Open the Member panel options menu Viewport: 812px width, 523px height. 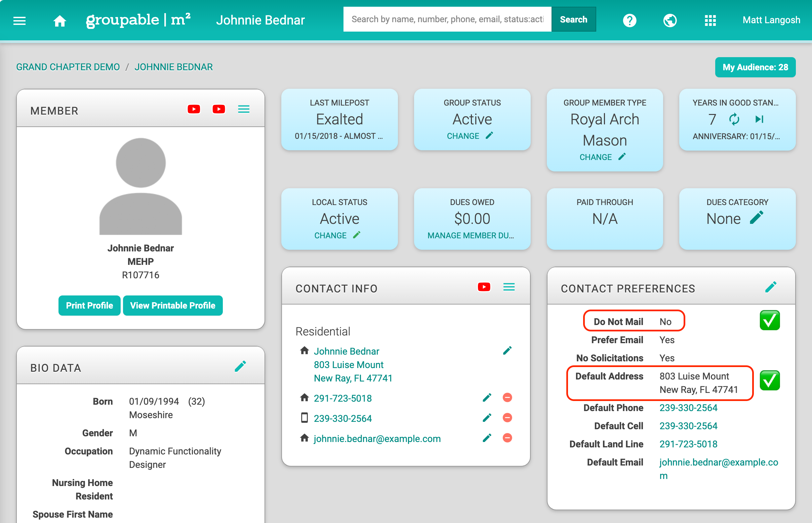click(243, 109)
